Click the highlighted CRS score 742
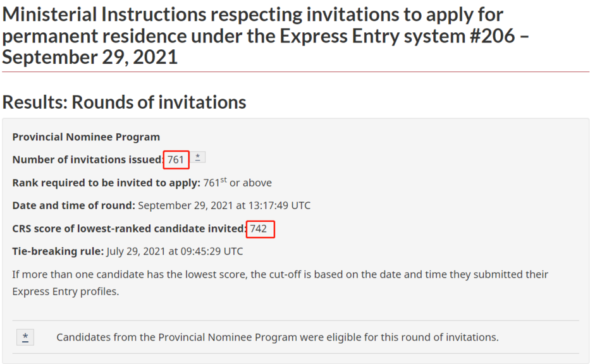The height and width of the screenshot is (364, 590). click(259, 229)
